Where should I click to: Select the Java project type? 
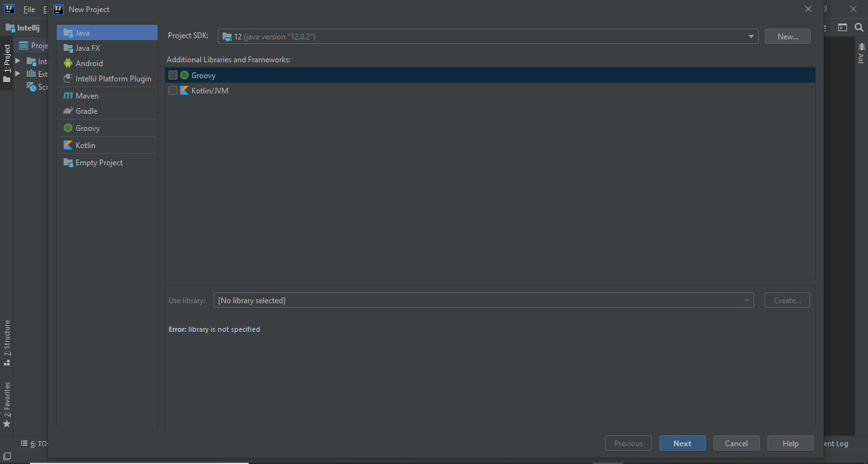(107, 32)
